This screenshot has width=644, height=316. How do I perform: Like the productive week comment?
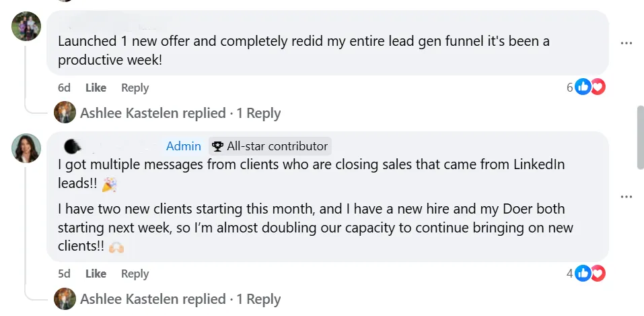(96, 88)
